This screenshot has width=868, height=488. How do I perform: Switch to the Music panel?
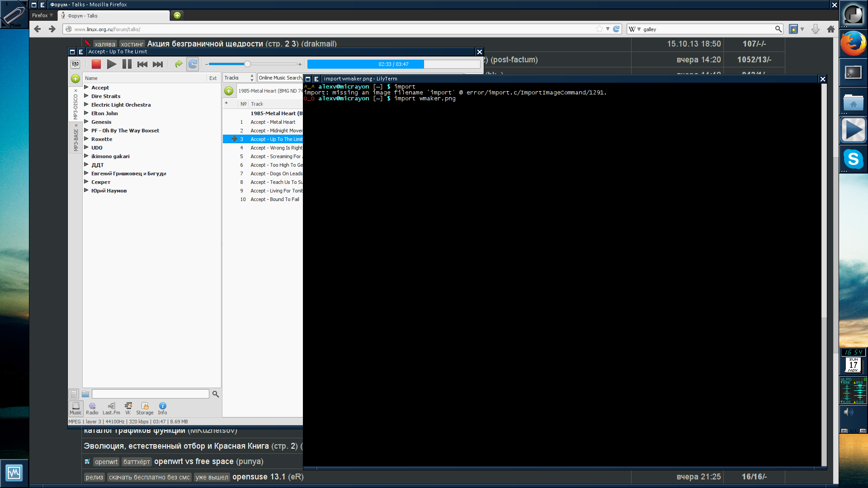[x=76, y=408]
